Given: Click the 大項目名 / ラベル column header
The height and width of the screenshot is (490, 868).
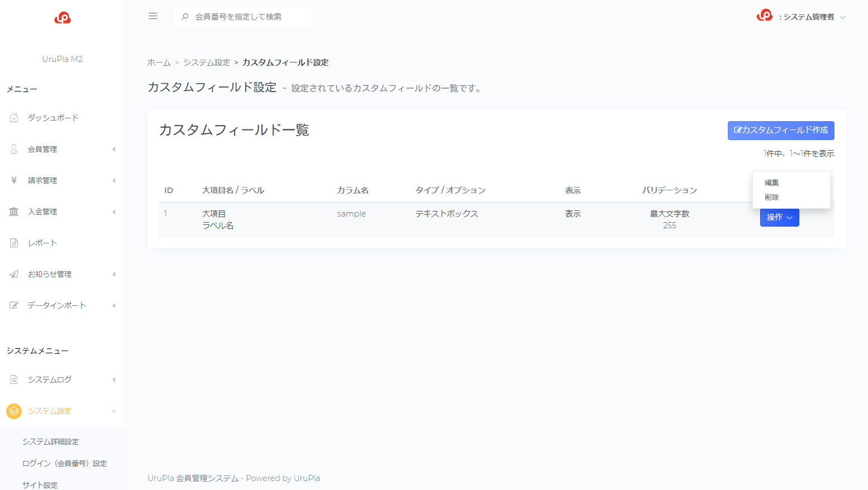Looking at the screenshot, I should point(233,190).
